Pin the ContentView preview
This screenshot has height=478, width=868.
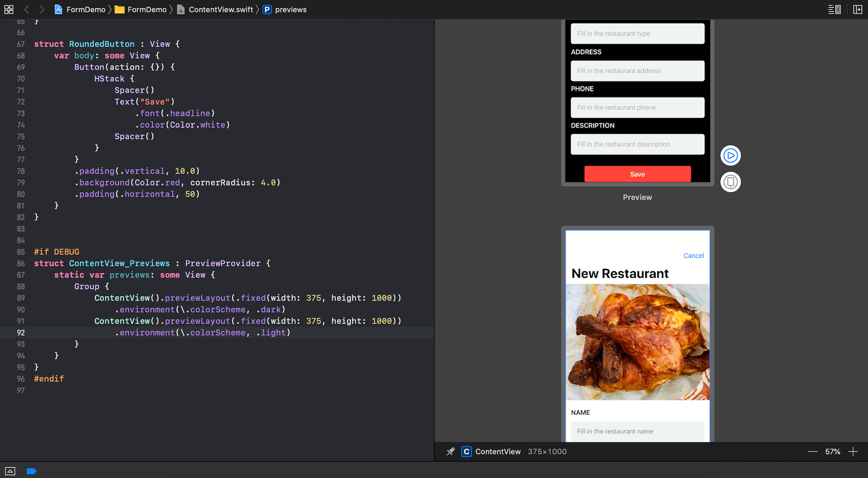tap(450, 451)
